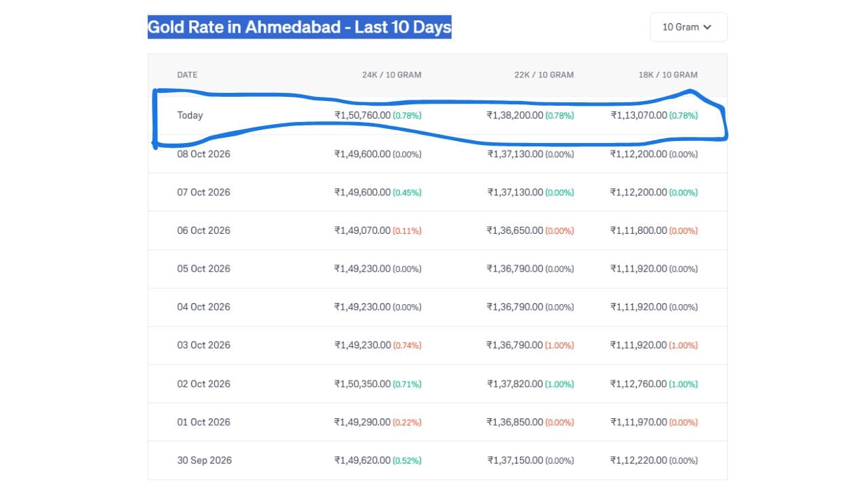Viewport: 868px width, 488px height.
Task: Select the "01 Oct 2026" date cell
Action: 203,422
